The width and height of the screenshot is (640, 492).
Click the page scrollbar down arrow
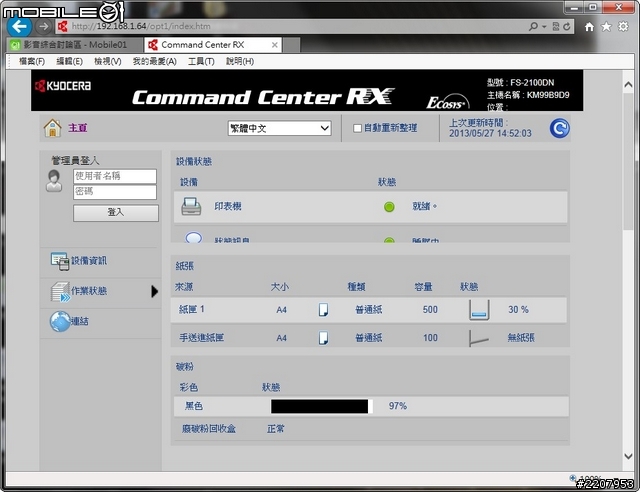(629, 456)
